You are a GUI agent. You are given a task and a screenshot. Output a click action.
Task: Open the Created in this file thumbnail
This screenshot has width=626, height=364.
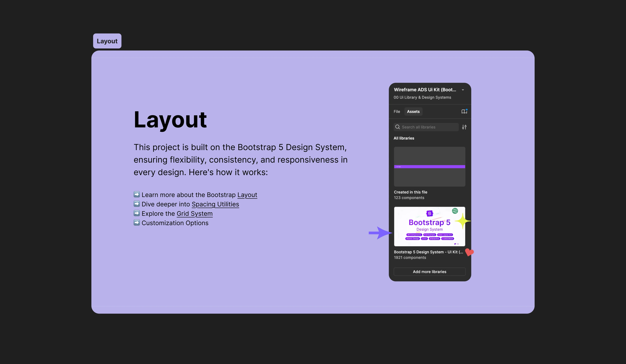[429, 167]
